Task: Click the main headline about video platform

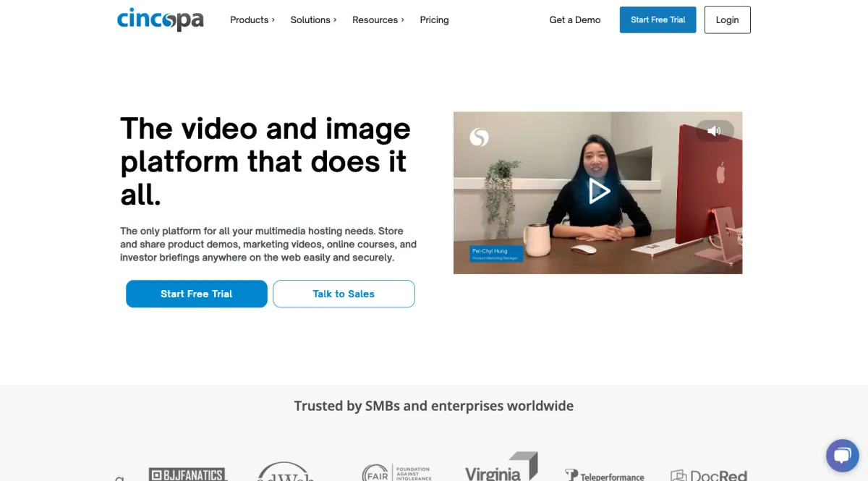Action: click(x=265, y=161)
